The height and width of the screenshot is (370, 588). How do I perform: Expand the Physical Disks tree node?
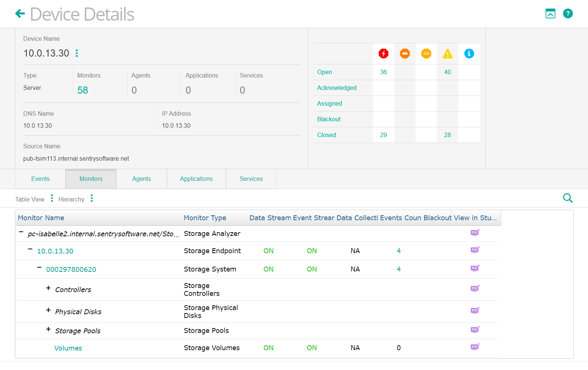point(48,310)
